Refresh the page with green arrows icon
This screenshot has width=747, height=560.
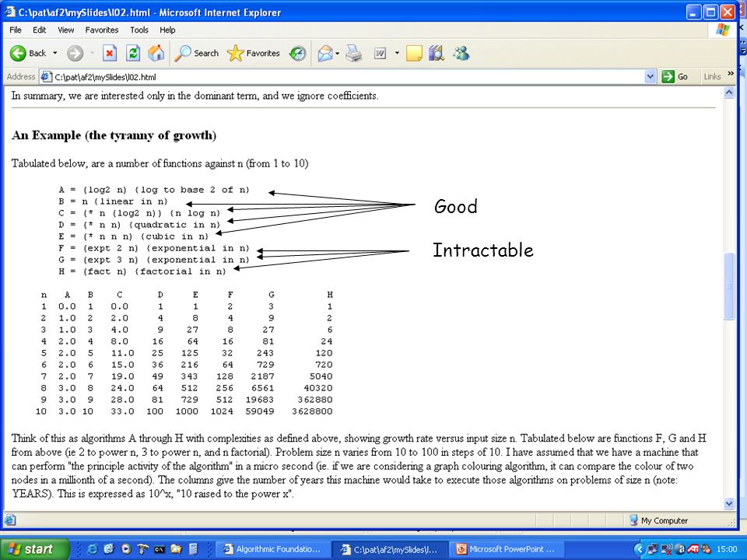click(x=133, y=54)
